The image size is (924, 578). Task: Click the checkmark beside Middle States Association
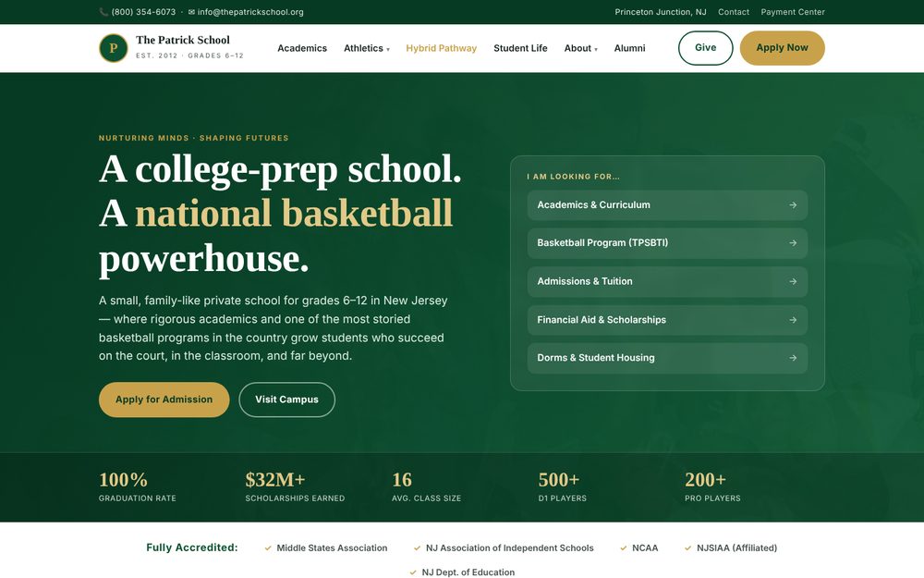(x=268, y=548)
